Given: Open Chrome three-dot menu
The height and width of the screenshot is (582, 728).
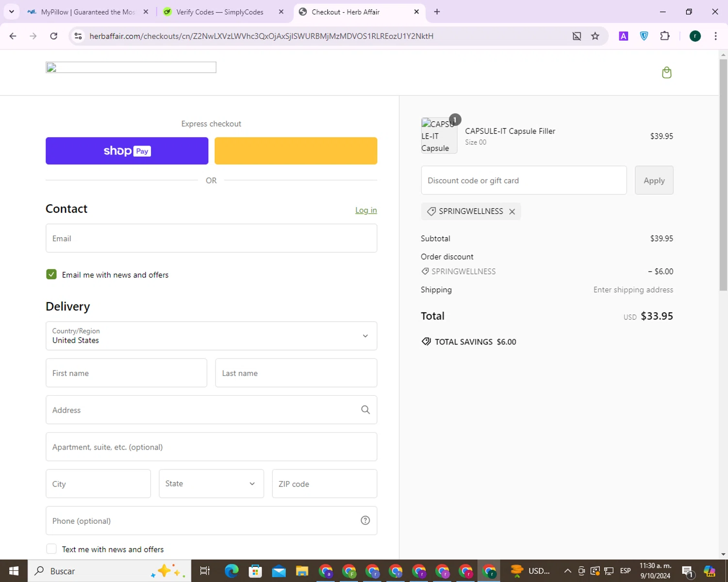Looking at the screenshot, I should pos(715,36).
